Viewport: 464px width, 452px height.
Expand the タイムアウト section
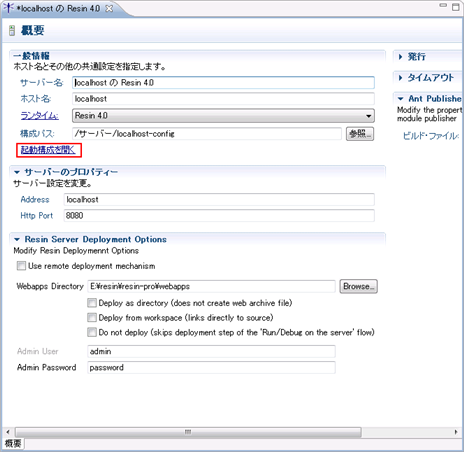click(x=400, y=78)
